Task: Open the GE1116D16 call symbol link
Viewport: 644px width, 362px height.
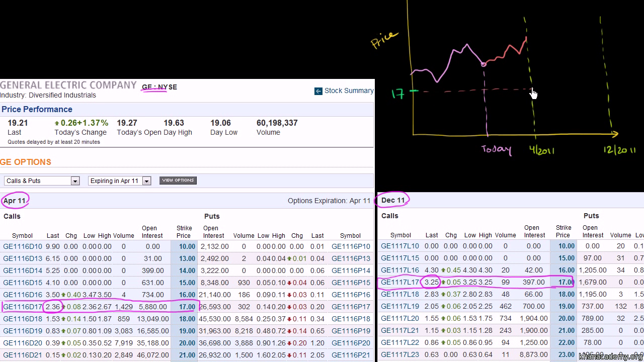Action: pyautogui.click(x=23, y=295)
